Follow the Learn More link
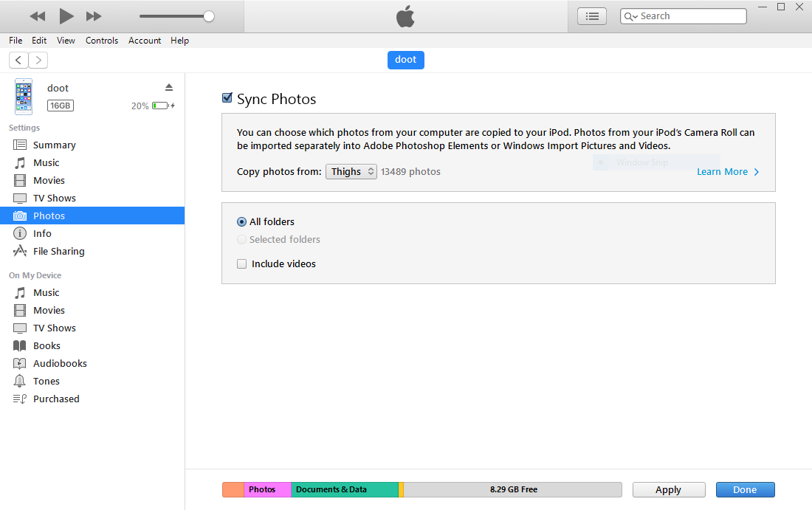 pyautogui.click(x=727, y=172)
